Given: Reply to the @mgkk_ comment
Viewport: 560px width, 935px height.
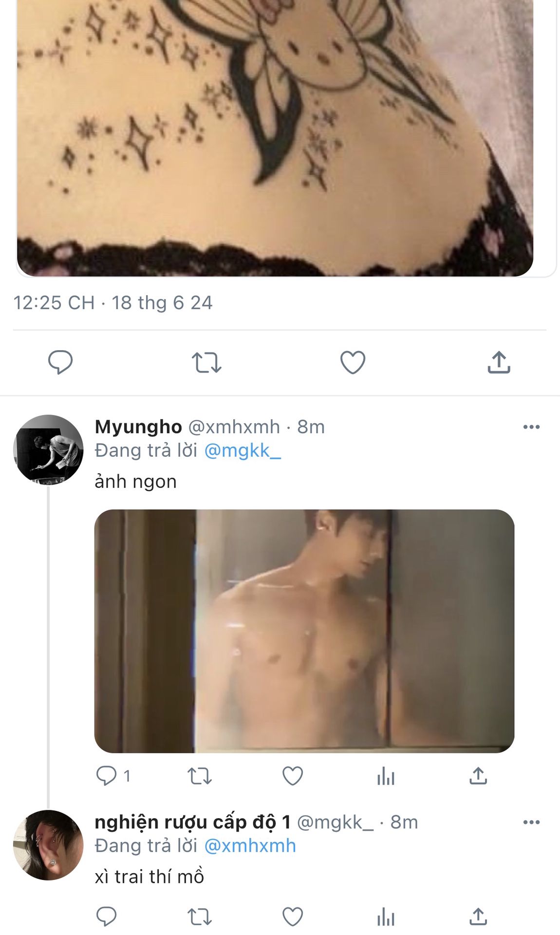Looking at the screenshot, I should 107,916.
